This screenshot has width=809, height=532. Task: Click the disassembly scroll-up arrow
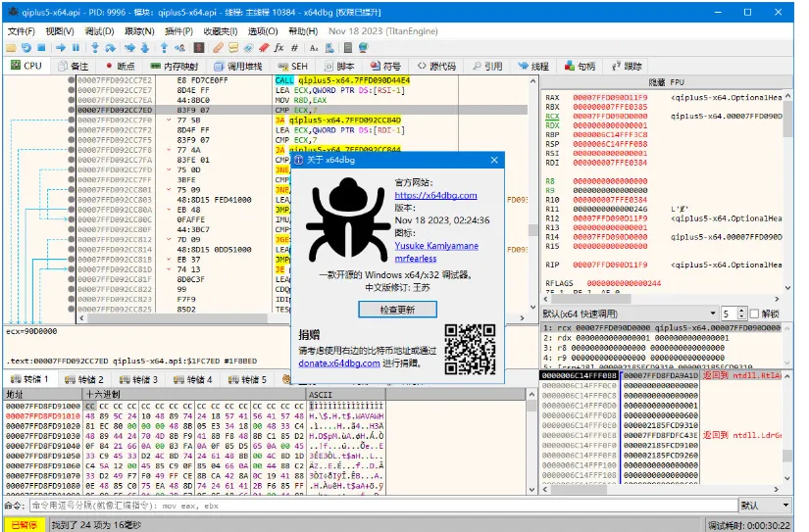coord(533,81)
